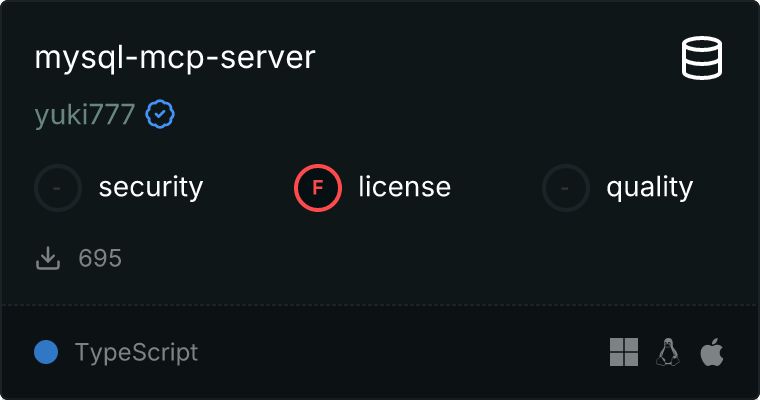Open the yuki777 author profile
The height and width of the screenshot is (400, 760).
coord(84,115)
